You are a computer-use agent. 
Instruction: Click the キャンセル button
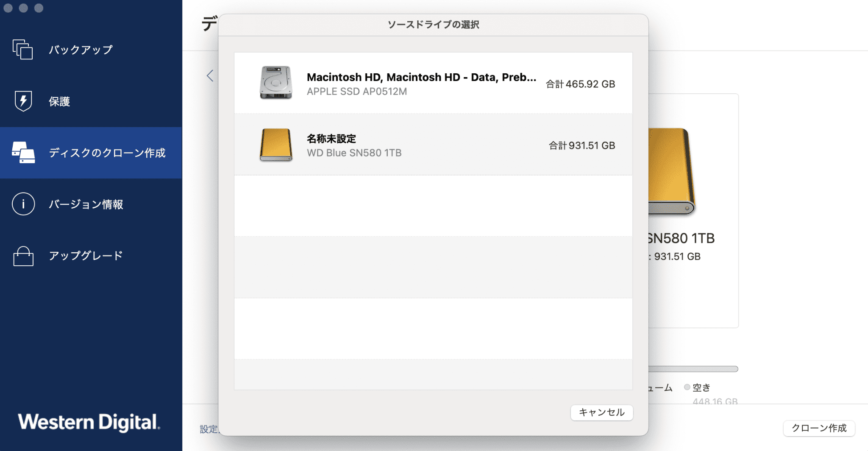point(602,412)
